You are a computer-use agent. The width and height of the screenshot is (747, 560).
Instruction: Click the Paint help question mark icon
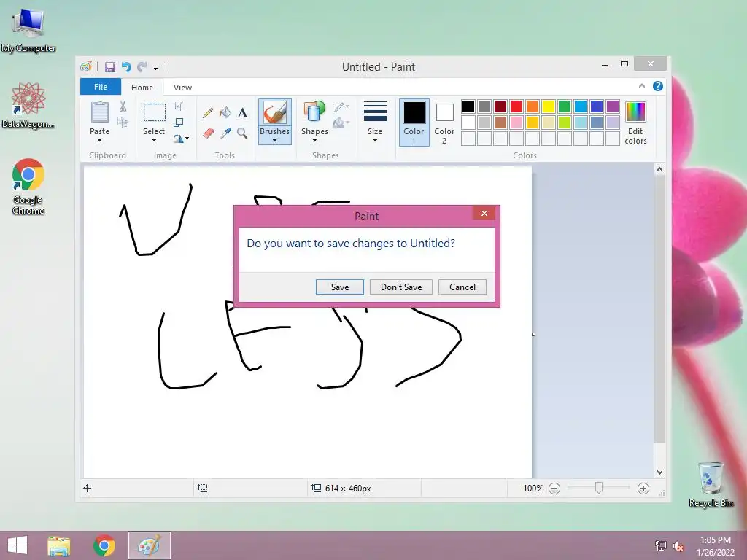pos(658,86)
